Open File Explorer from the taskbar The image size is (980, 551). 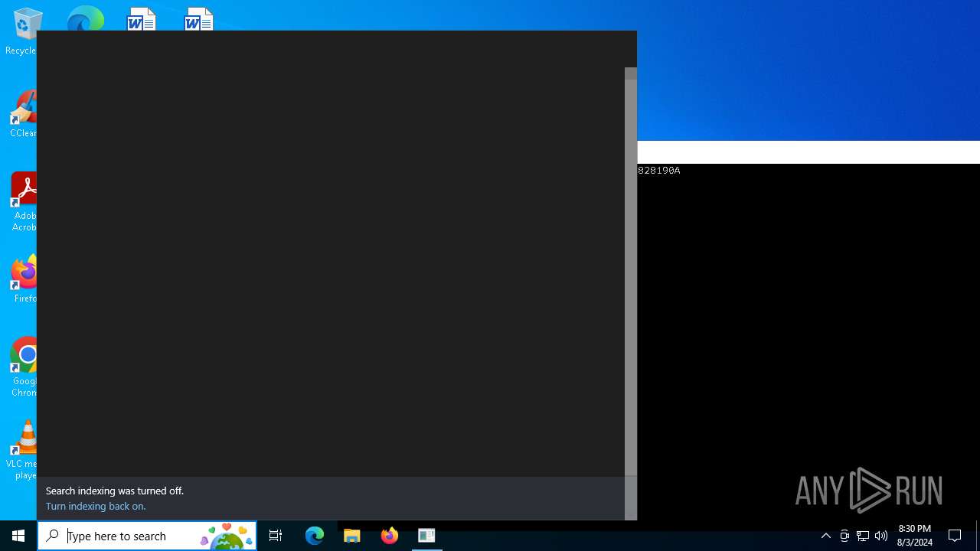pos(352,536)
